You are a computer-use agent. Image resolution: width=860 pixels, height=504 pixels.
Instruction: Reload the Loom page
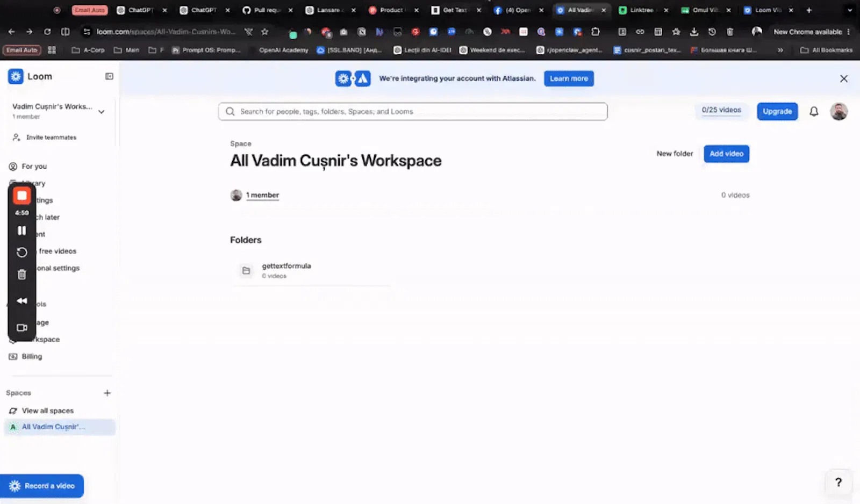(47, 32)
